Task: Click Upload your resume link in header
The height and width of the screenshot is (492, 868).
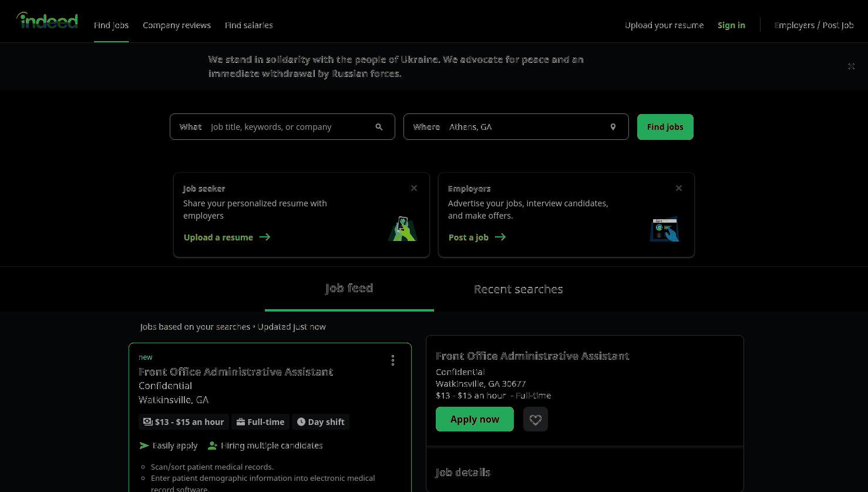Action: tap(664, 25)
